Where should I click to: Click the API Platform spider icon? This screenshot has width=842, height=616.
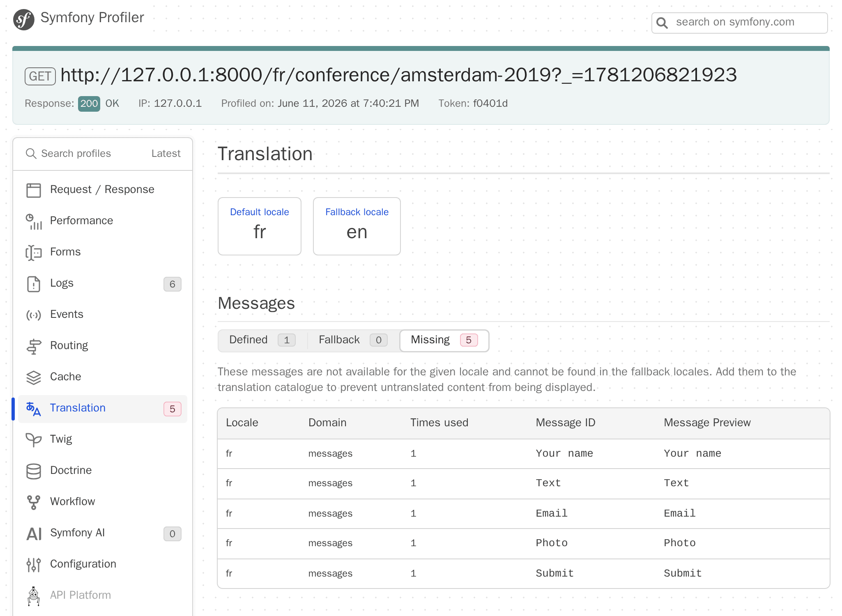click(x=34, y=596)
